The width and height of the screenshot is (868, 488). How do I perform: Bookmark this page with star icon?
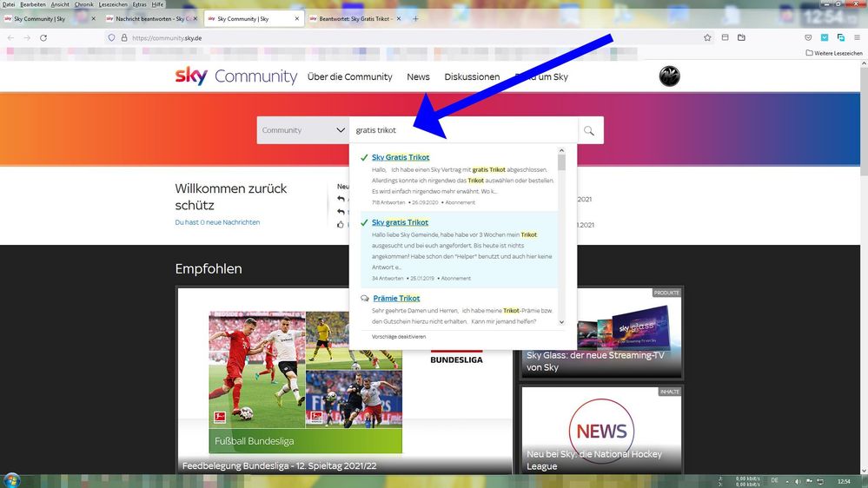tap(707, 37)
